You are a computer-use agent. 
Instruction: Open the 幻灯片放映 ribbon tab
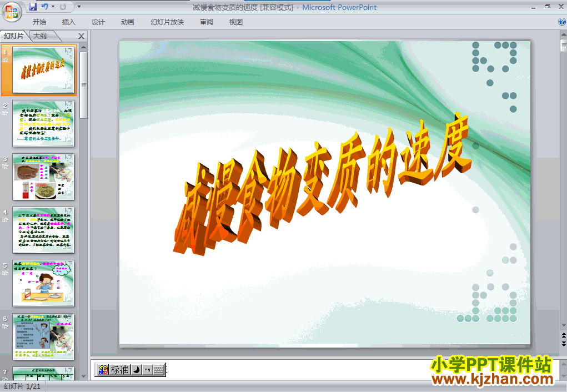pyautogui.click(x=167, y=22)
